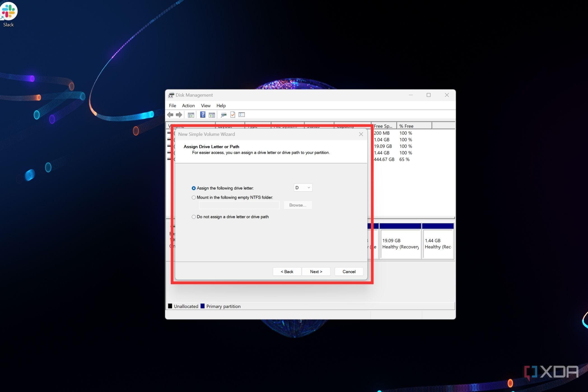Click Browse to pick an NTFS folder
The height and width of the screenshot is (392, 588).
tap(297, 205)
